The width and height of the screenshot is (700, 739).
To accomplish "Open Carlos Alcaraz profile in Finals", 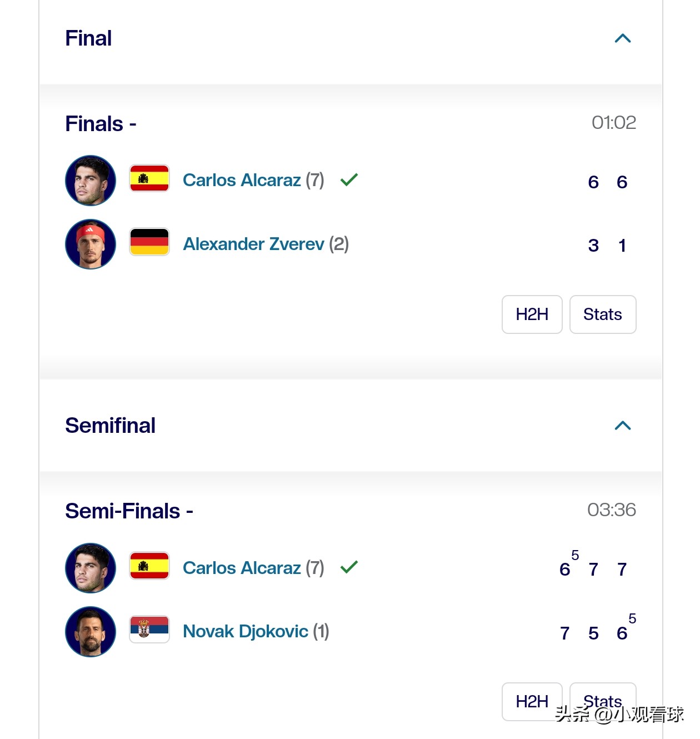I will click(242, 180).
